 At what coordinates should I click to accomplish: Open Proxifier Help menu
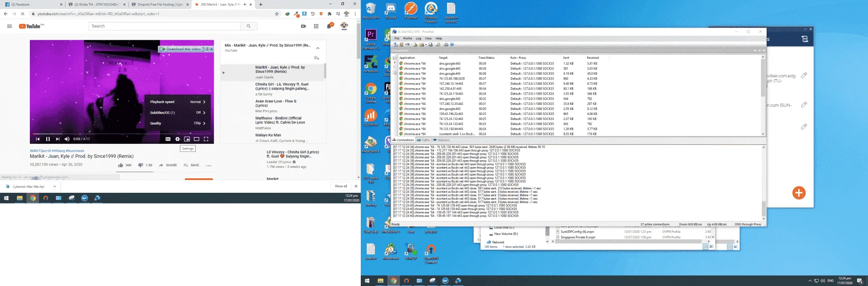pyautogui.click(x=439, y=38)
